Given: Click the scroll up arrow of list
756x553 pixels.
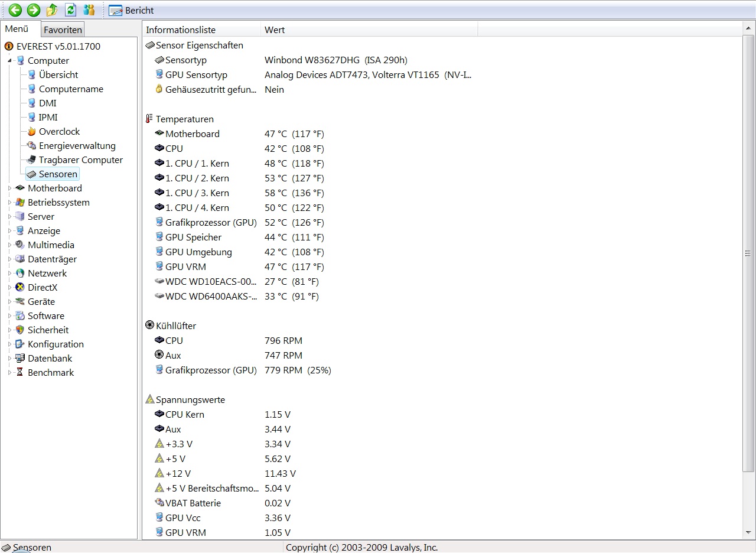Looking at the screenshot, I should (748, 29).
